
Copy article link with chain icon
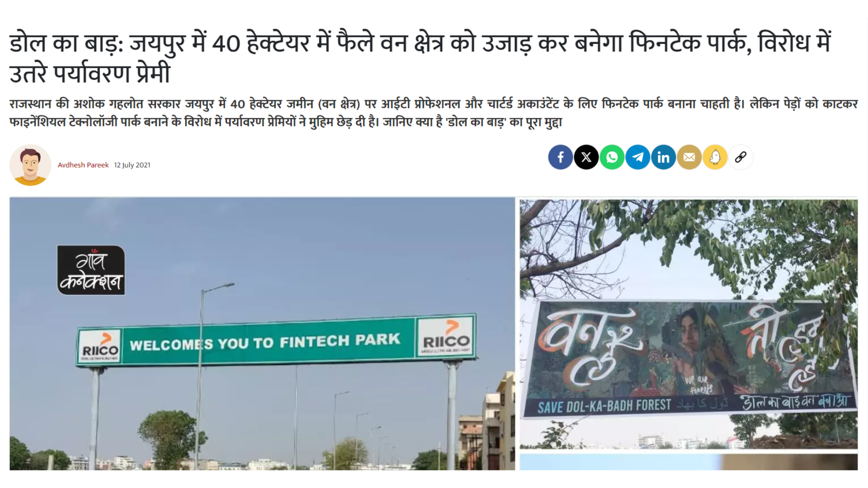[741, 157]
